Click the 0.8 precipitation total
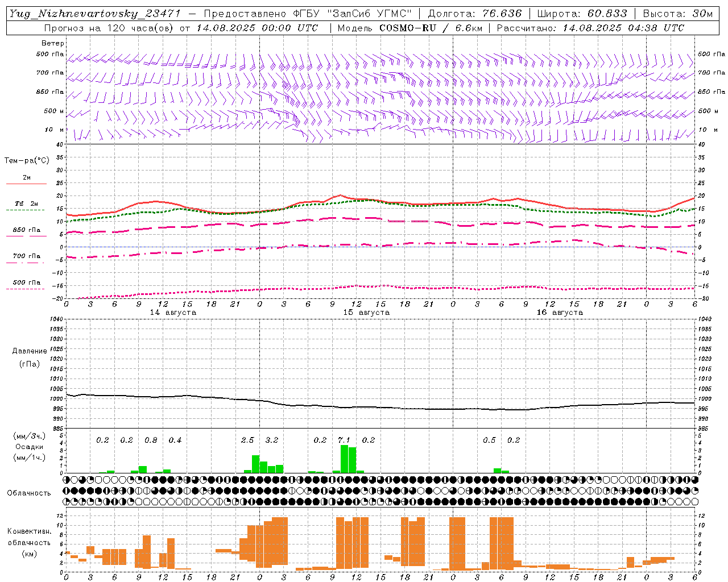Viewport: 728px width, 582px height. (x=151, y=440)
